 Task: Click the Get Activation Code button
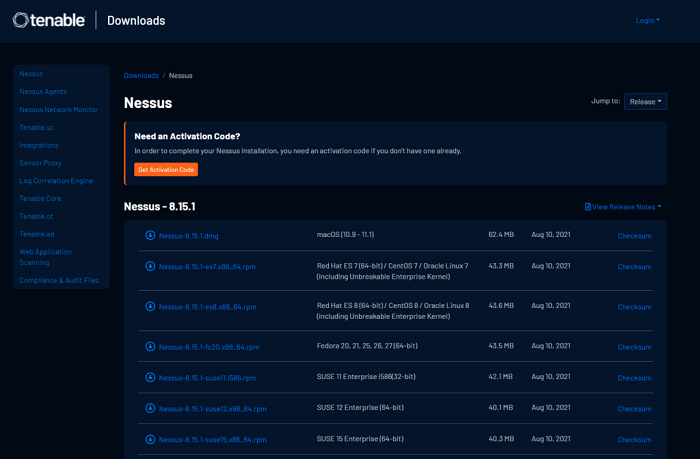pyautogui.click(x=166, y=170)
